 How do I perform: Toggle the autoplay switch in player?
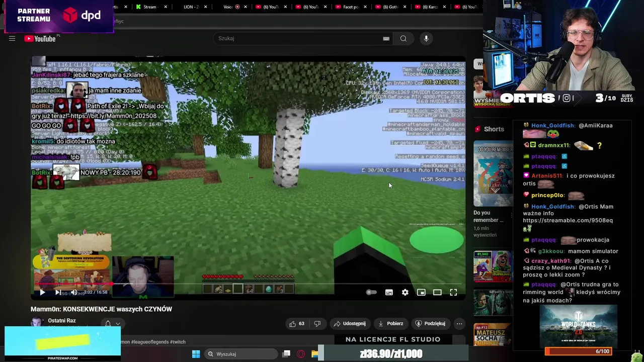[x=371, y=292]
